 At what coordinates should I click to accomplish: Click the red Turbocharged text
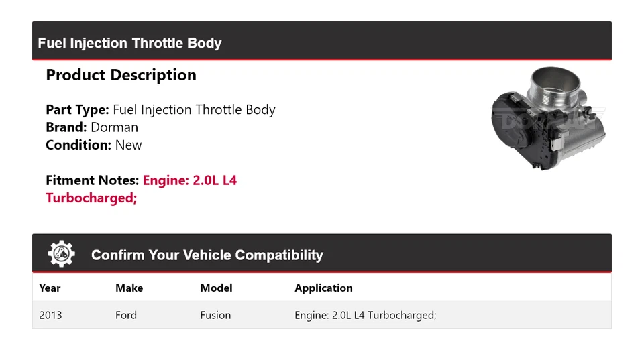click(x=91, y=198)
